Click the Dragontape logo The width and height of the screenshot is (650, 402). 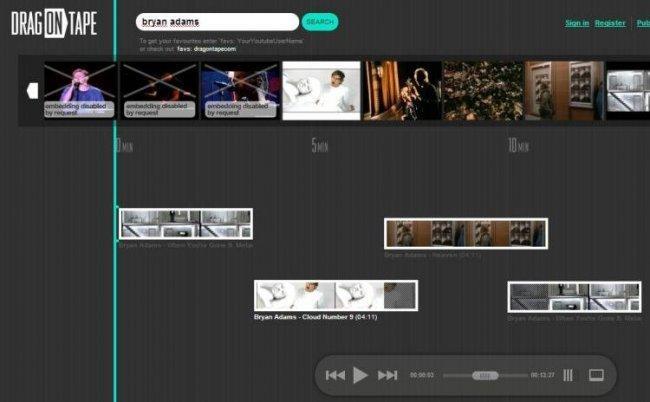(x=54, y=23)
